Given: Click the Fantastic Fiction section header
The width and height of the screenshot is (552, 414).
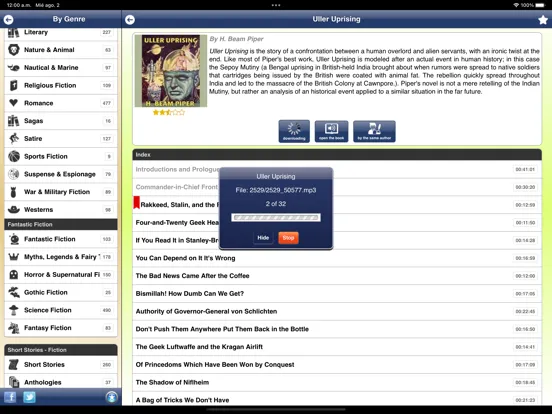Looking at the screenshot, I should [61, 224].
